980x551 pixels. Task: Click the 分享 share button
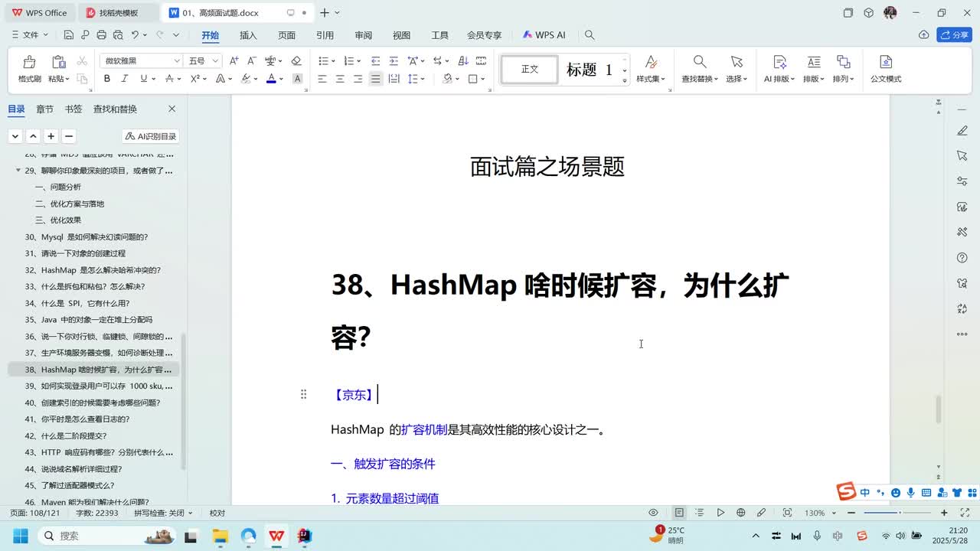pos(954,35)
